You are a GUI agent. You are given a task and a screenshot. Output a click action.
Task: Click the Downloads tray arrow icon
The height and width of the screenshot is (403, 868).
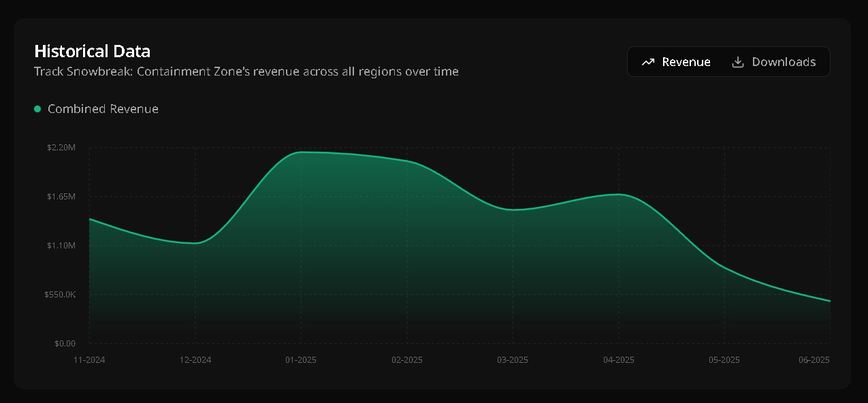pos(738,62)
